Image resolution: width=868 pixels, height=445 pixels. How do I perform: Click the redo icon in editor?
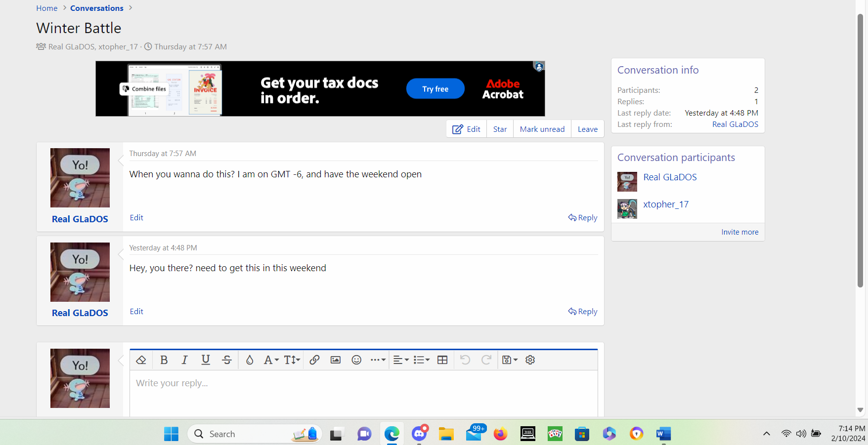tap(486, 360)
